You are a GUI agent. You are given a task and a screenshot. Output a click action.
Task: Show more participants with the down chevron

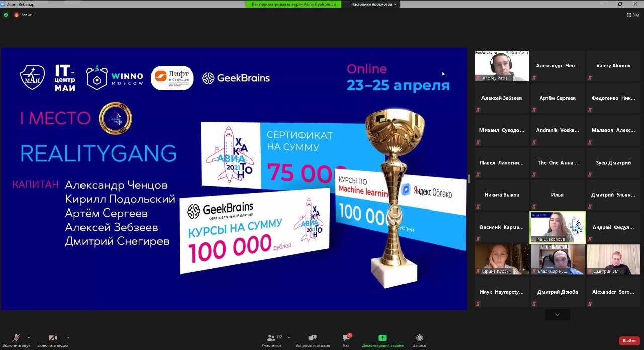557,315
